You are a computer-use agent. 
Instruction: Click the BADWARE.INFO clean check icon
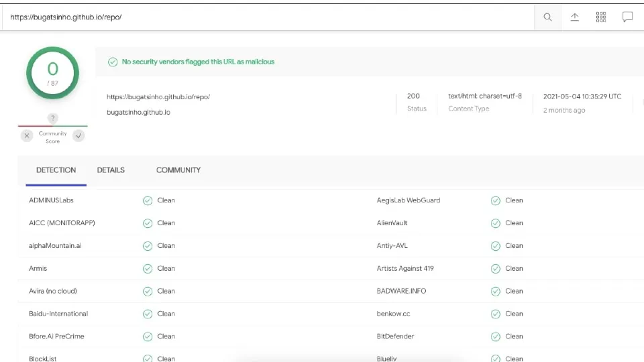pos(495,291)
